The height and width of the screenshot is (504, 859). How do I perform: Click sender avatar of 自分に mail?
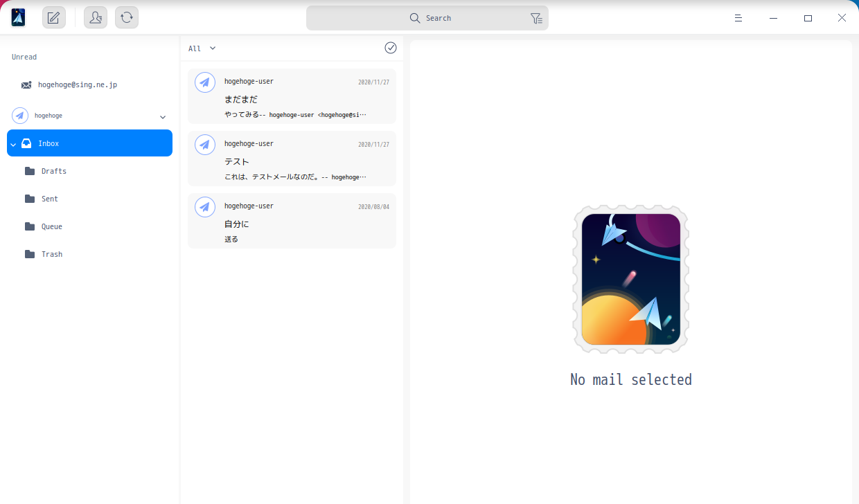pos(204,207)
